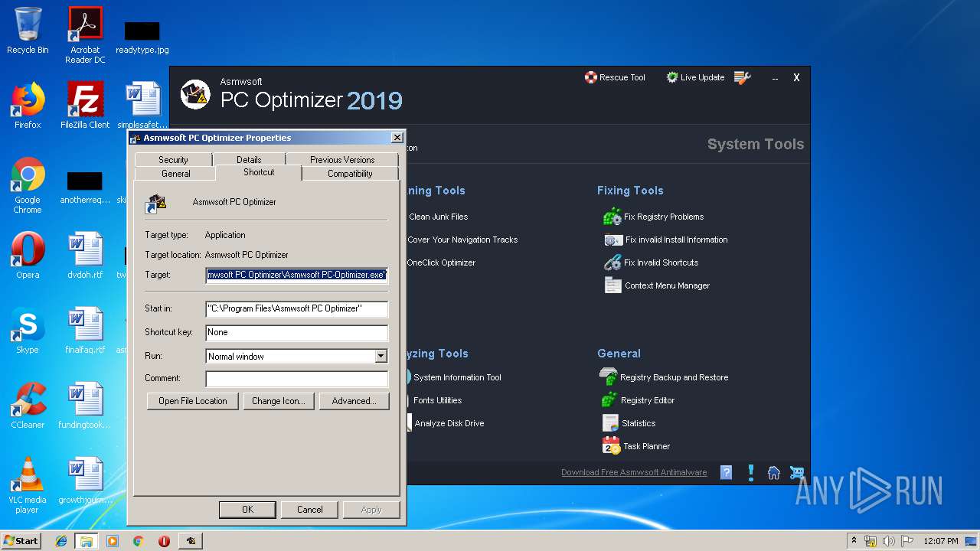
Task: Click the exclamation mark info icon
Action: (751, 473)
